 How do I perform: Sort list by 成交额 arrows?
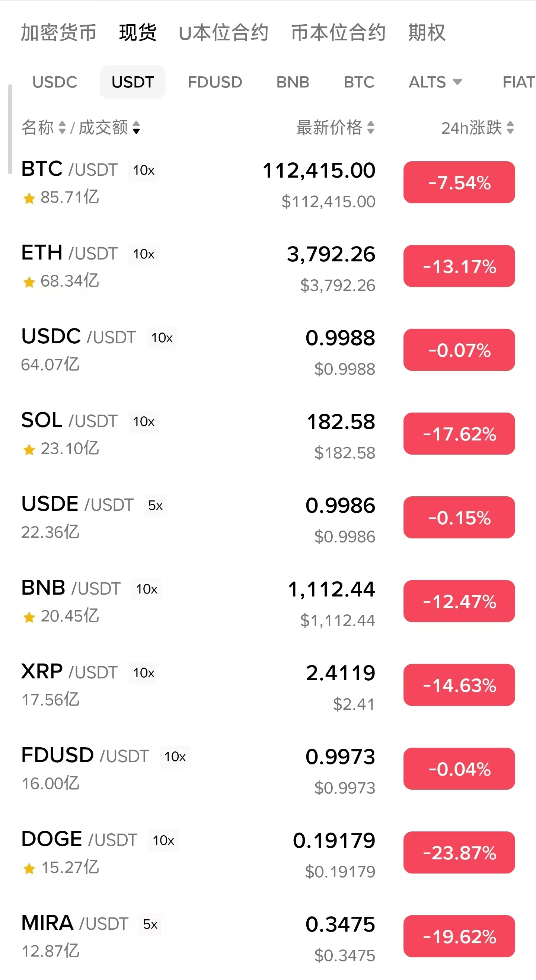tap(136, 127)
